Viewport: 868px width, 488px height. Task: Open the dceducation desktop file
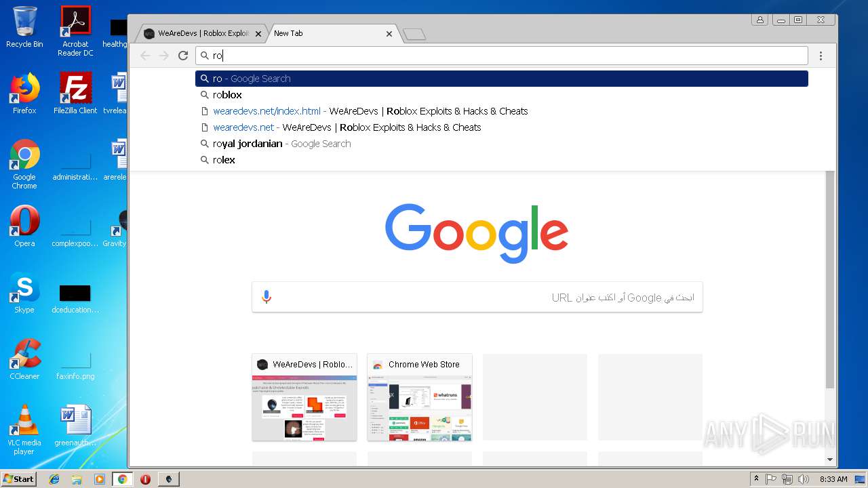pyautogui.click(x=75, y=300)
